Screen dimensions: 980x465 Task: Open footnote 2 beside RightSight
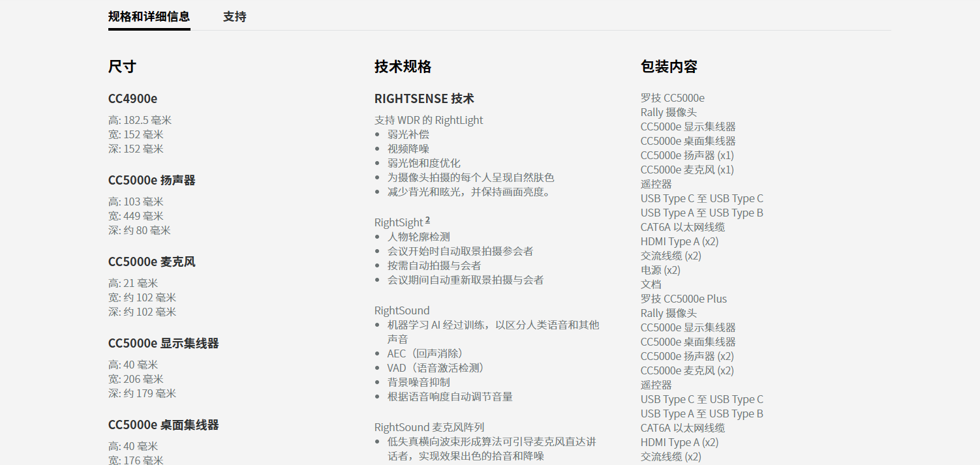click(427, 220)
